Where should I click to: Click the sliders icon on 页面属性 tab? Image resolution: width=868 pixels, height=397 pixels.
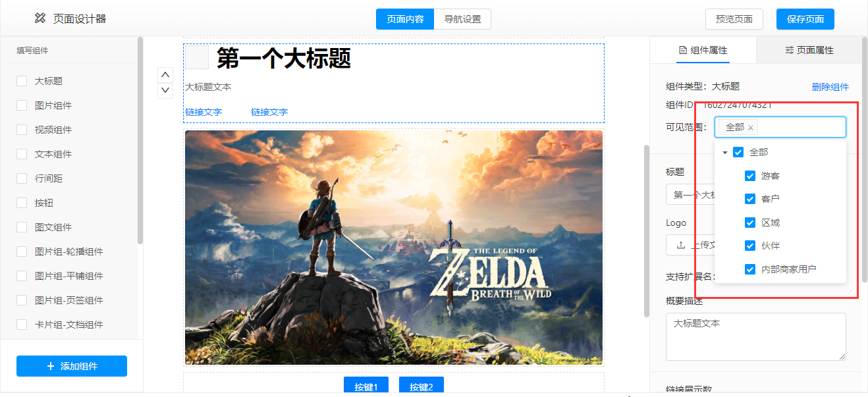pyautogui.click(x=789, y=50)
